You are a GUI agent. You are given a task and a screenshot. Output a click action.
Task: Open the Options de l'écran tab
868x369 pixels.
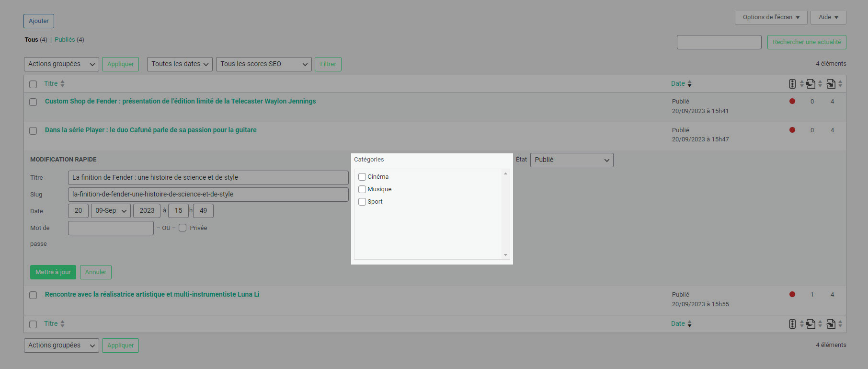point(771,17)
